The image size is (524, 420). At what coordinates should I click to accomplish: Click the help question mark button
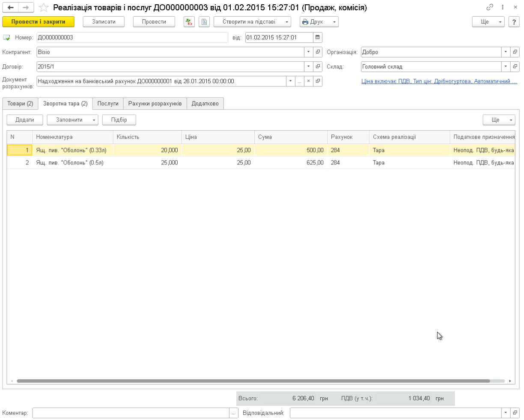514,22
